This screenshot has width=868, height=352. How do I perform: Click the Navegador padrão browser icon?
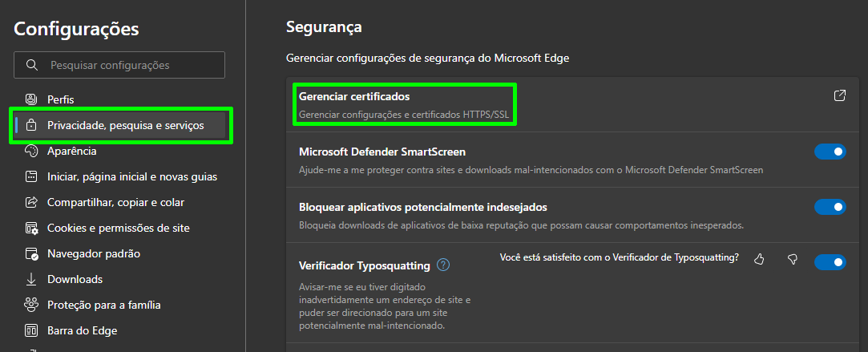coord(31,254)
